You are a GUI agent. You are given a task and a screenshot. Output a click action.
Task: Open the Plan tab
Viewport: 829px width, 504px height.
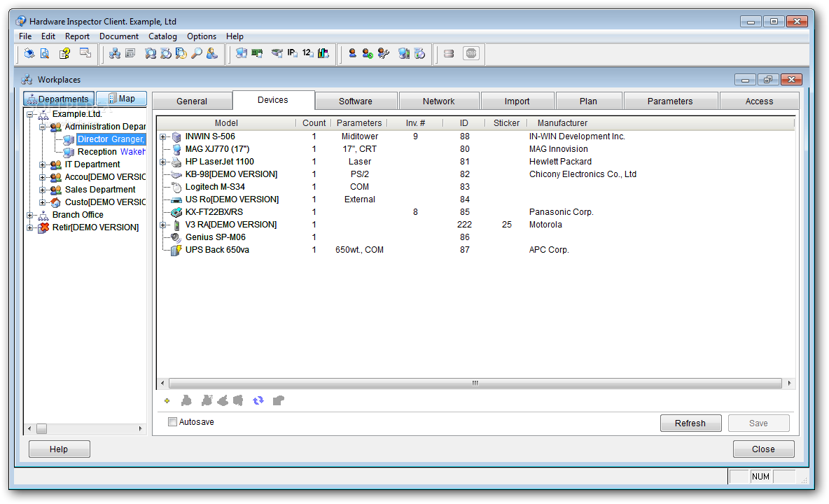(x=588, y=101)
